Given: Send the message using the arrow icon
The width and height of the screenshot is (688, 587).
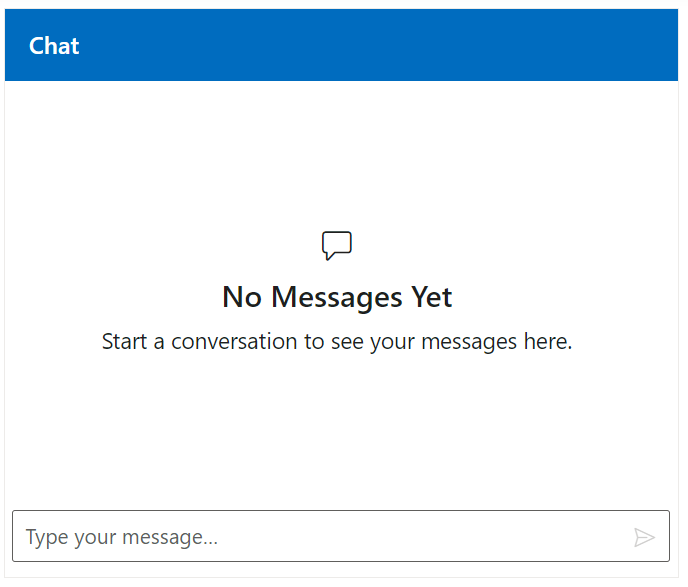Looking at the screenshot, I should coord(644,538).
